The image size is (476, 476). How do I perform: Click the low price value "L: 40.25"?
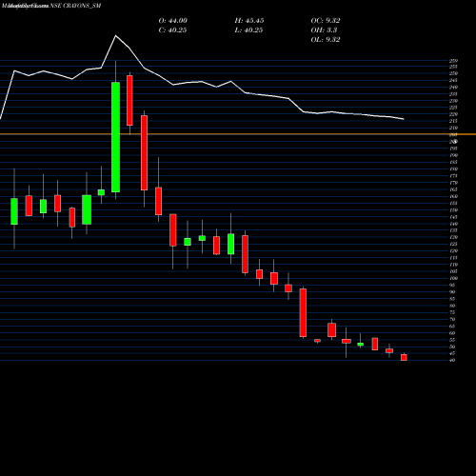tap(249, 30)
